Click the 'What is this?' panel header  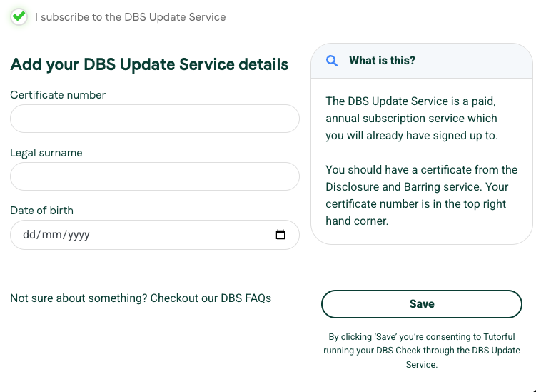point(422,61)
